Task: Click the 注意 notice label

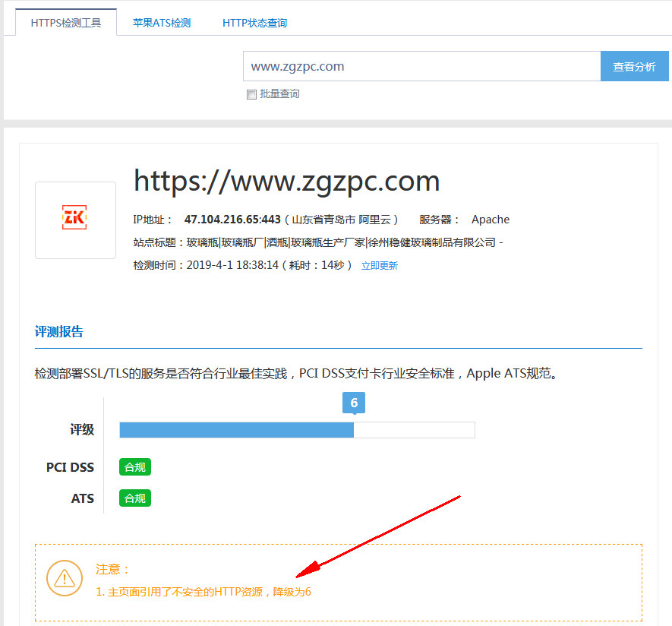Action: click(x=113, y=569)
